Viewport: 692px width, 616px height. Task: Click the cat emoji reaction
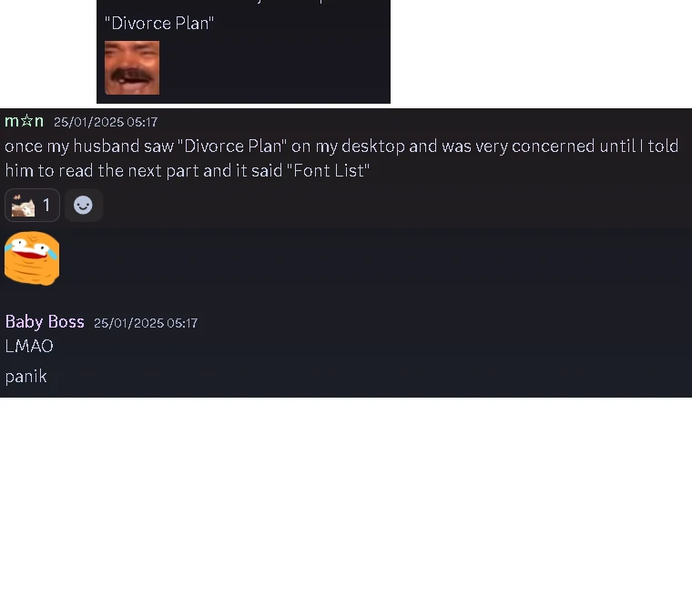click(x=23, y=206)
